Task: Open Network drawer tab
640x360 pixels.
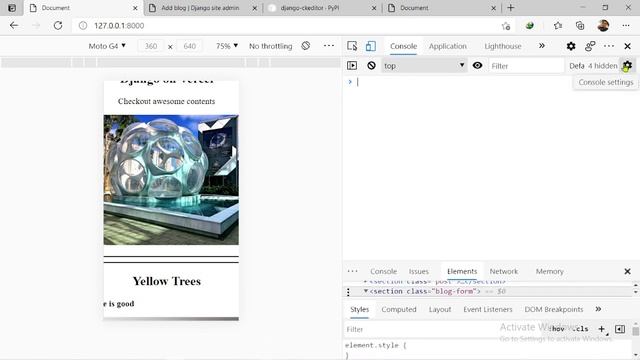Action: pyautogui.click(x=504, y=271)
